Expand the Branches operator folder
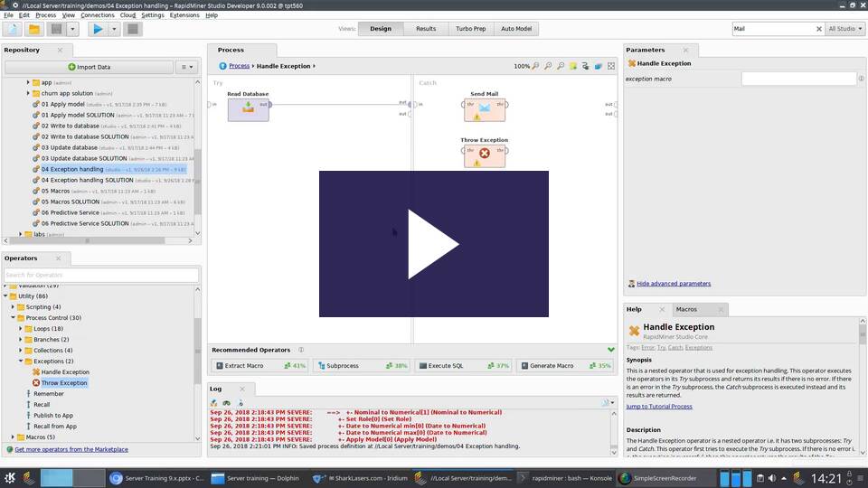This screenshot has height=488, width=868. [x=21, y=339]
